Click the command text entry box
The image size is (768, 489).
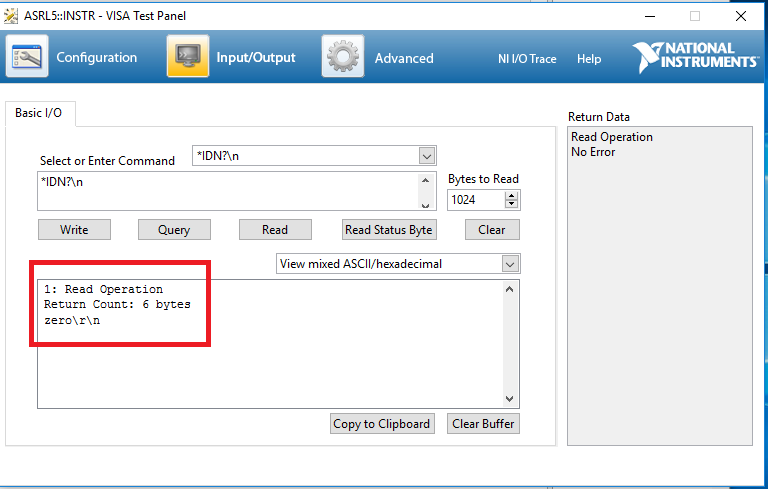click(229, 191)
